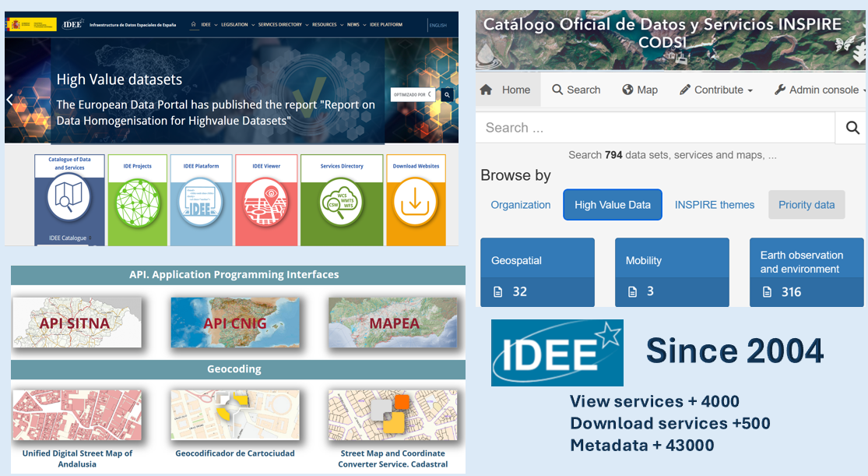Open the CODSI Search tab
Viewport: 868px width, 476px height.
click(576, 90)
